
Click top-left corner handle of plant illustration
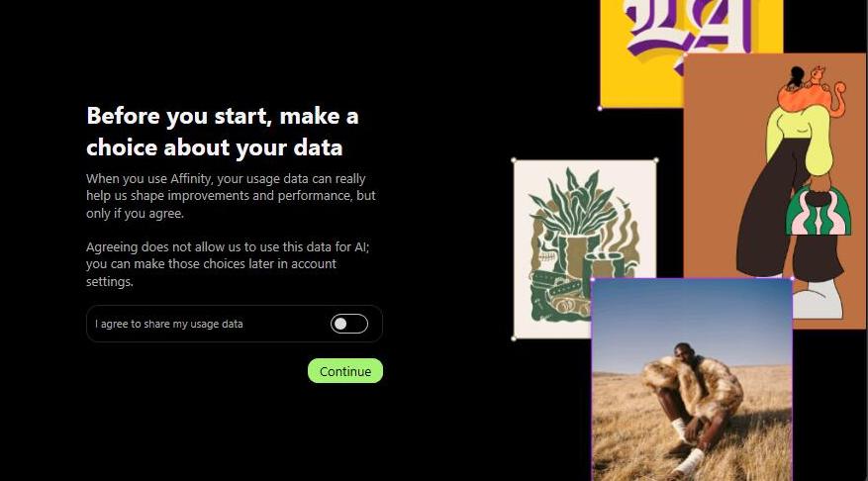[x=514, y=160]
